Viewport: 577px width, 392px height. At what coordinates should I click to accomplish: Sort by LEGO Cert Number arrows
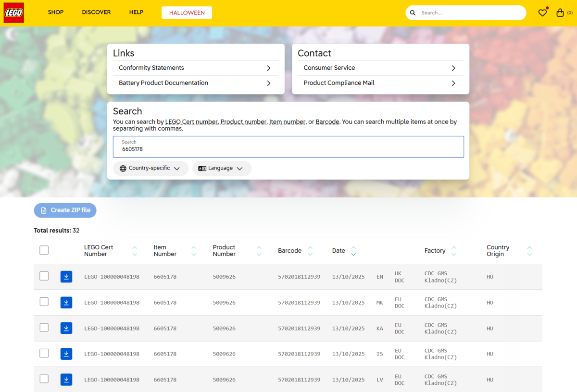point(135,251)
